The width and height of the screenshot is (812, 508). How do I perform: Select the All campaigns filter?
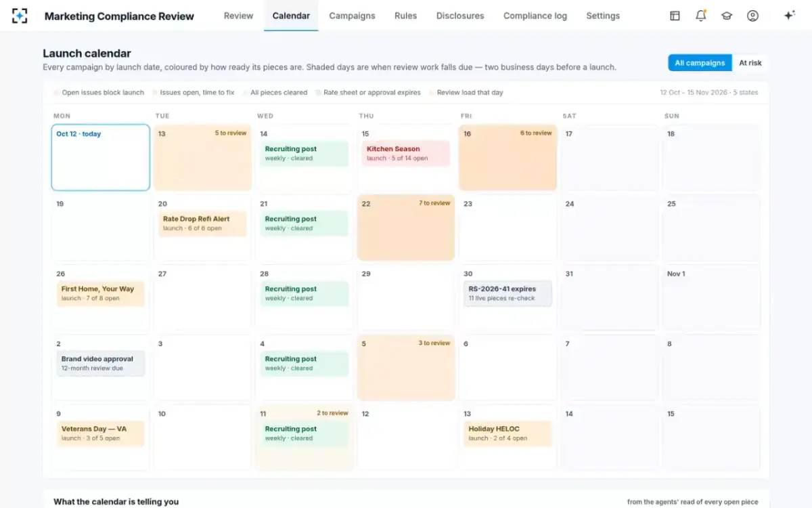coord(700,63)
